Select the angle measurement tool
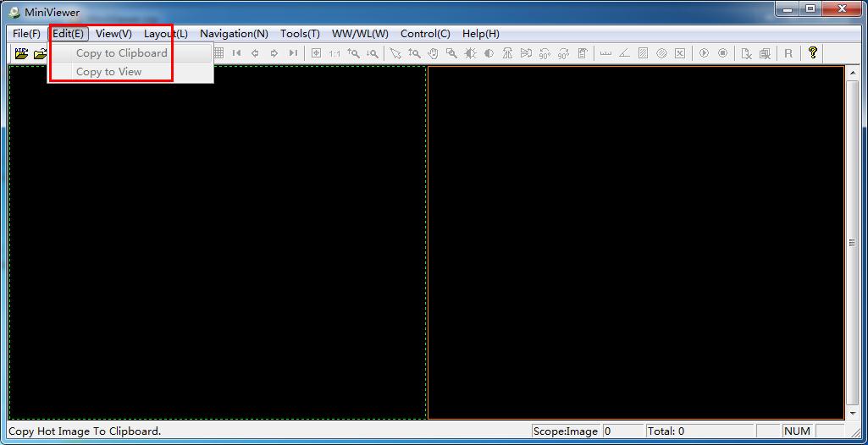This screenshot has width=868, height=445. click(x=624, y=53)
